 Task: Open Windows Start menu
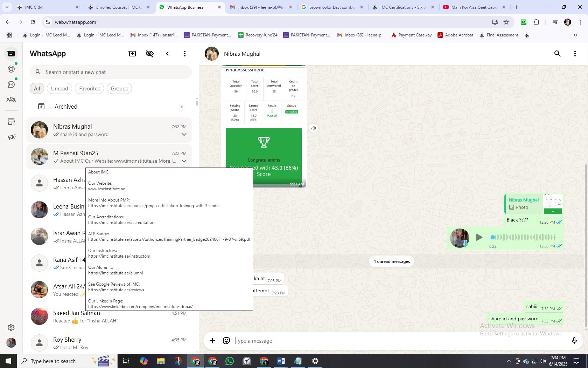click(x=8, y=361)
